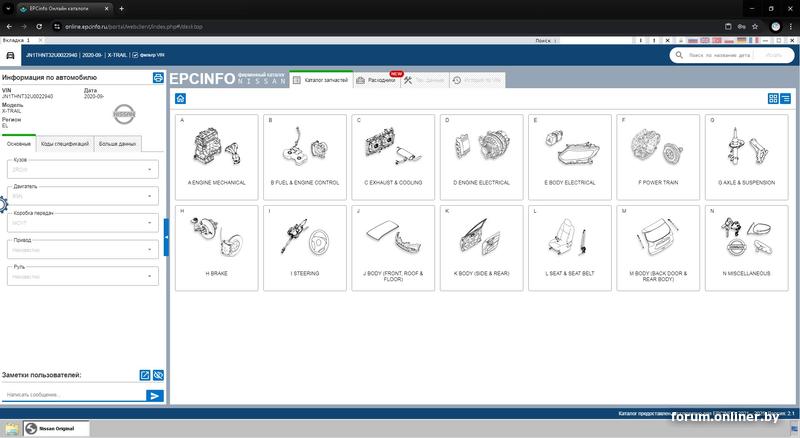Open the L Seat & Seat Belt category
Screen dimensions: 800x438
570,248
